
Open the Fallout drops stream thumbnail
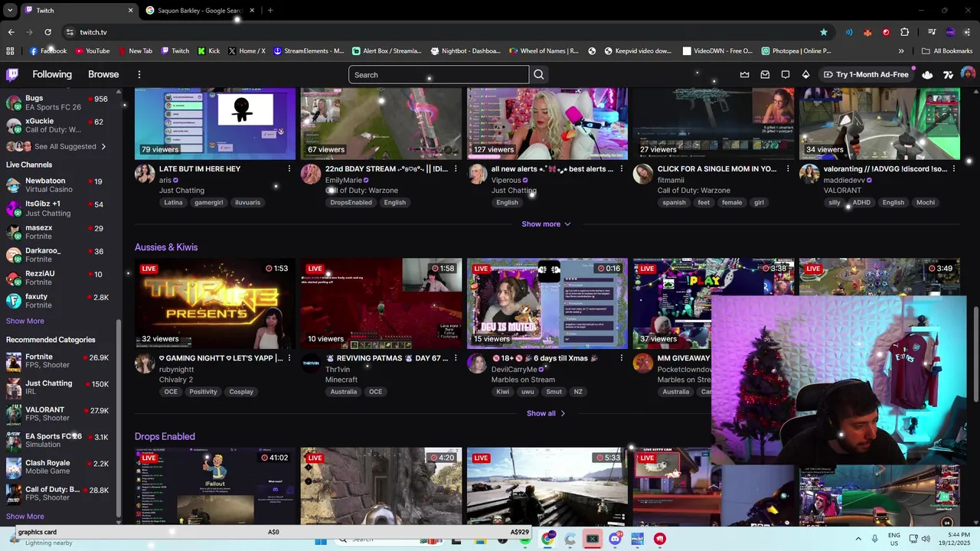click(215, 486)
